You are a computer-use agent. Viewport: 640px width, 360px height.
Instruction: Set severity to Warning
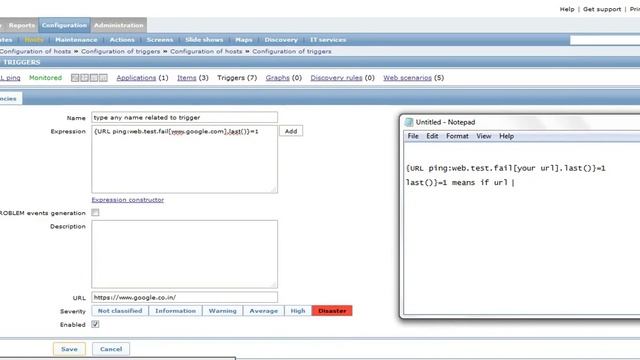pos(222,311)
